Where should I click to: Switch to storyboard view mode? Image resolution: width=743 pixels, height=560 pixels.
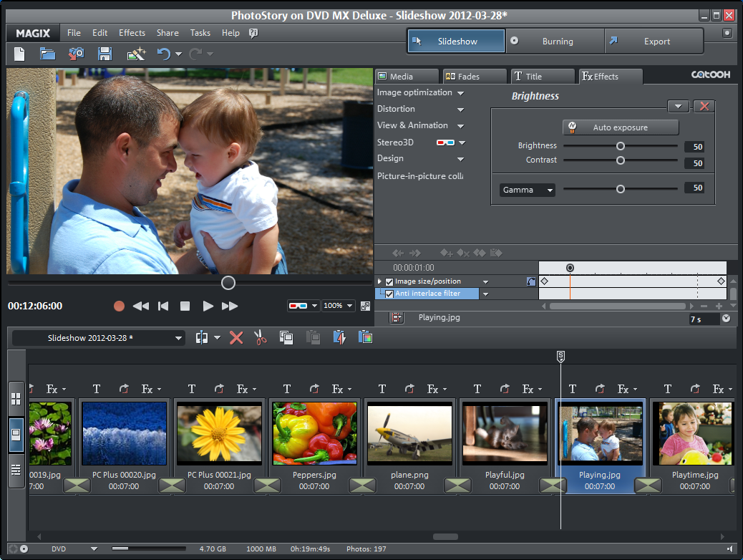point(16,435)
